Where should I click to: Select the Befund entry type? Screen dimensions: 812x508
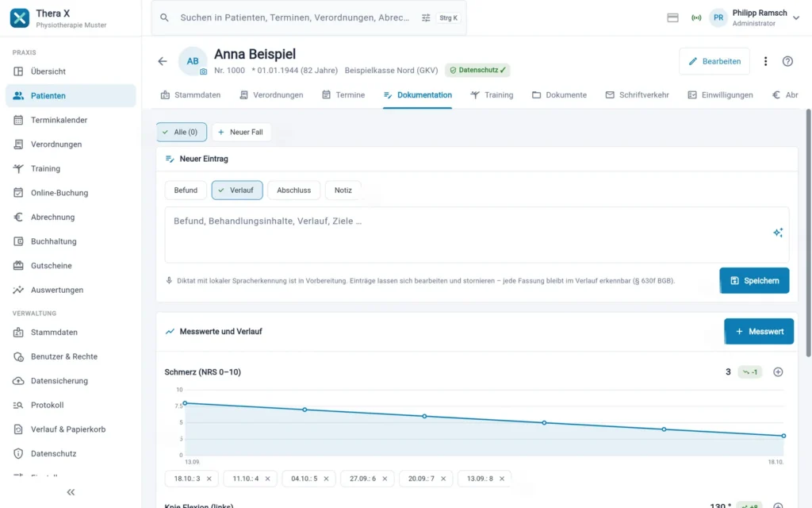(186, 190)
